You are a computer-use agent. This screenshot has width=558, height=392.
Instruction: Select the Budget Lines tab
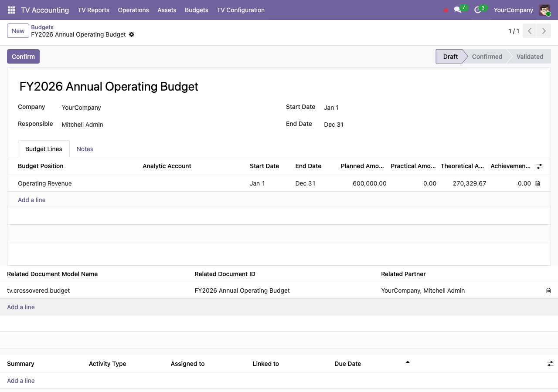pyautogui.click(x=44, y=149)
